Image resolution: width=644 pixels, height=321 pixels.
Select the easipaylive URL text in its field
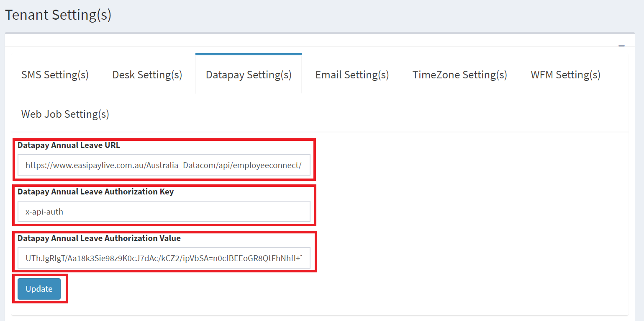(164, 165)
